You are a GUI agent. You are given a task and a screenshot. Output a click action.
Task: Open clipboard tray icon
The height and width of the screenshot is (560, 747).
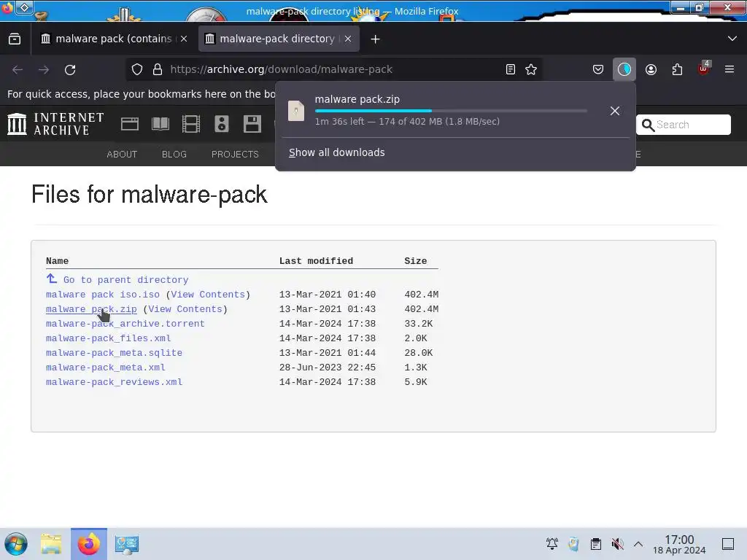tap(595, 544)
